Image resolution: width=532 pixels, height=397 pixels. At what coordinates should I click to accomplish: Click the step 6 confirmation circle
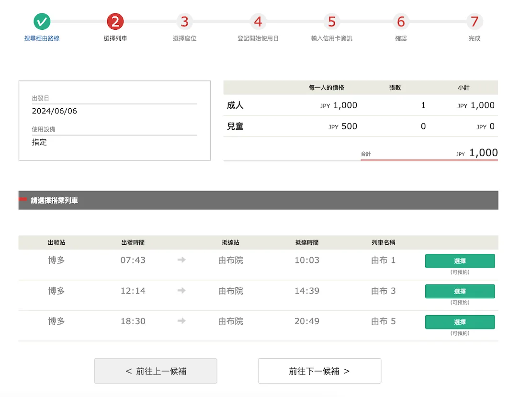(x=401, y=22)
